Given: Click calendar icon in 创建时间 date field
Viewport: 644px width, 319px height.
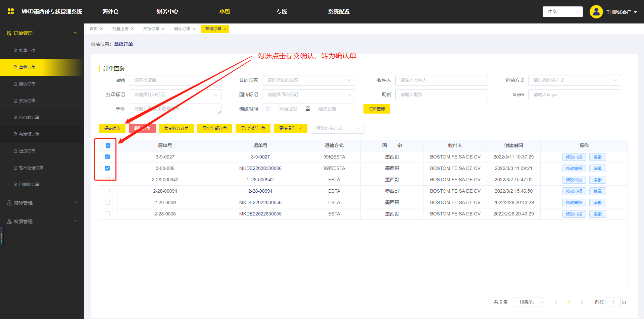Looking at the screenshot, I should pyautogui.click(x=268, y=109).
